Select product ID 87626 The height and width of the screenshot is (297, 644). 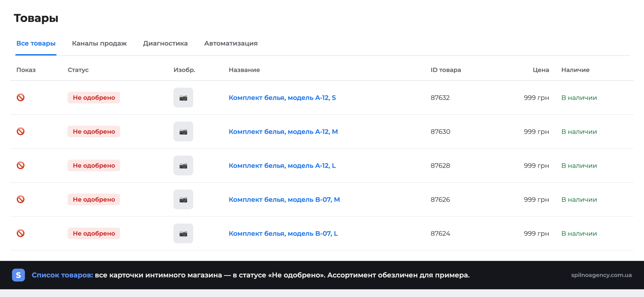(440, 199)
